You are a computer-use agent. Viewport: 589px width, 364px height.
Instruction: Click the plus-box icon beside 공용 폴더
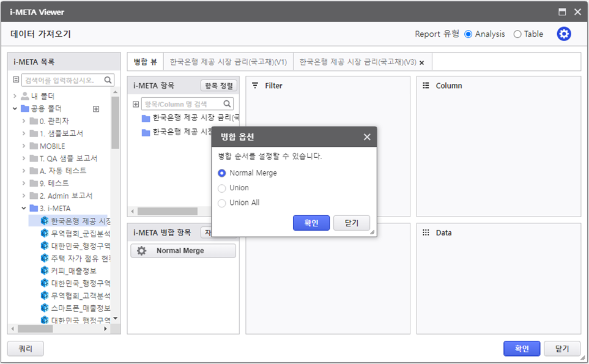click(96, 109)
